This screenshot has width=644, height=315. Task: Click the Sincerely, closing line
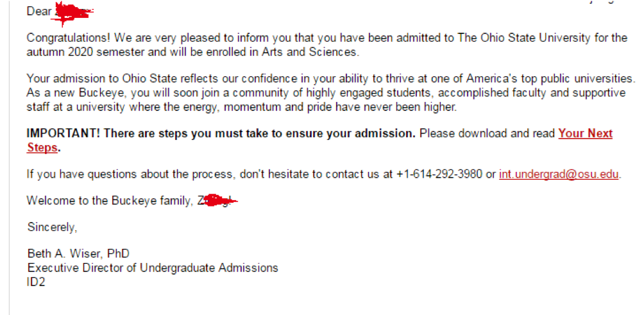click(52, 227)
